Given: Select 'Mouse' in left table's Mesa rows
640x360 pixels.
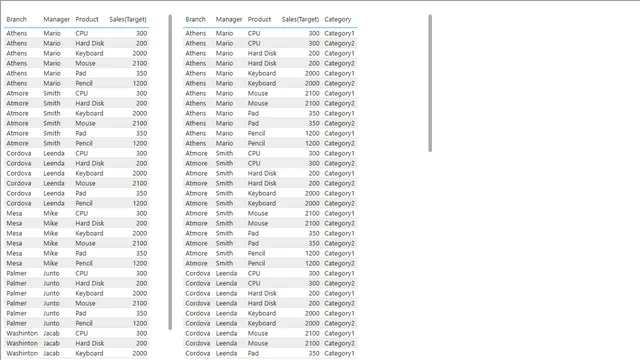Looking at the screenshot, I should 85,243.
